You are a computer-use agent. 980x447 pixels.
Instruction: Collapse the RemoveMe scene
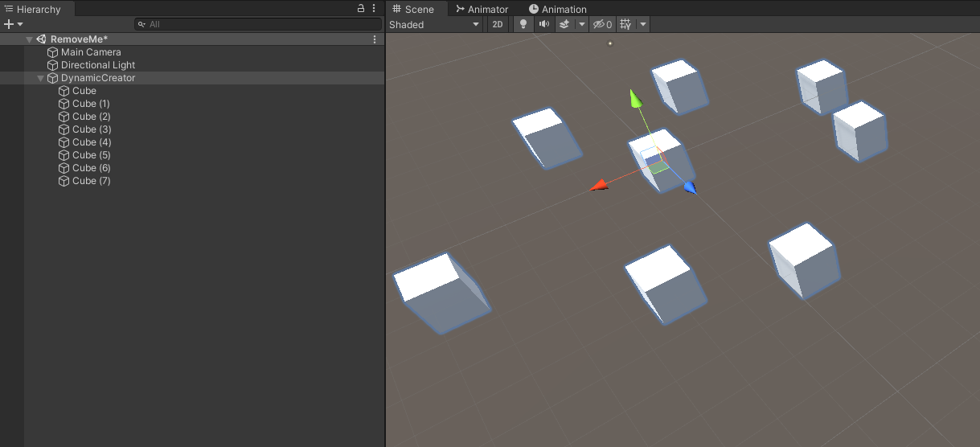(x=29, y=39)
